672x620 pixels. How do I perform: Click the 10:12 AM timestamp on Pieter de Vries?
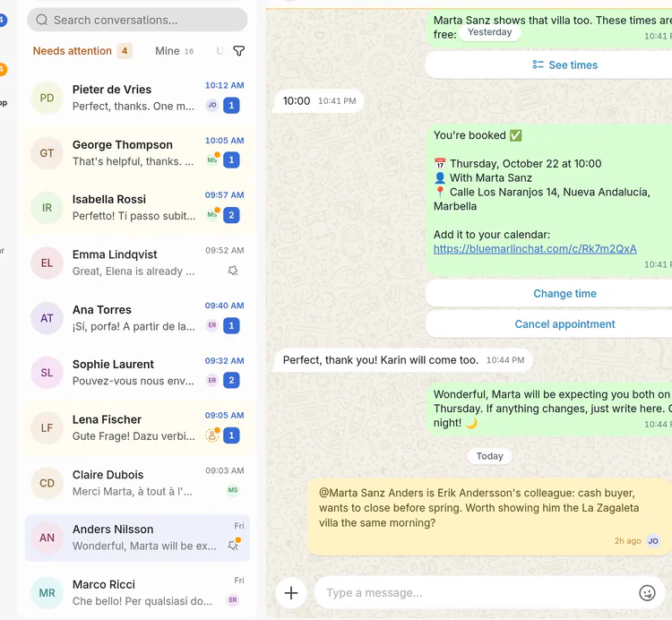[225, 85]
